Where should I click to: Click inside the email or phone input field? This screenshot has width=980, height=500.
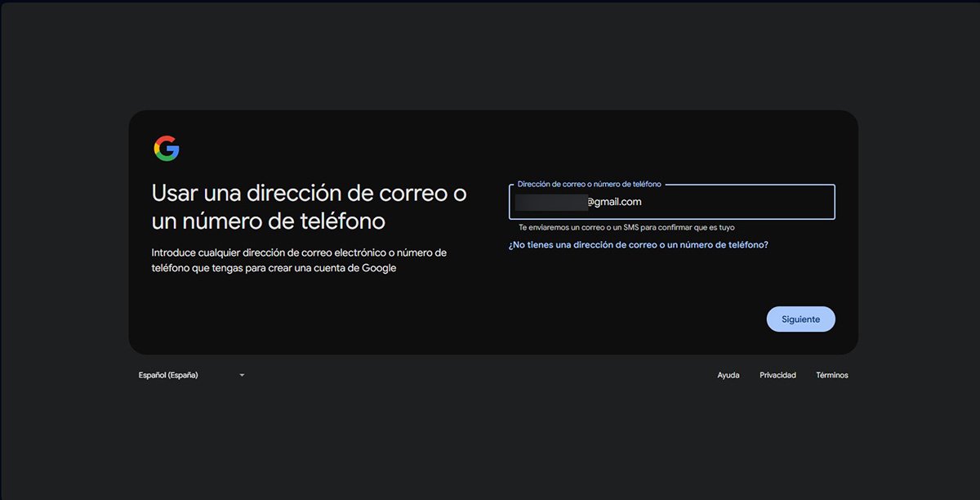coord(672,202)
